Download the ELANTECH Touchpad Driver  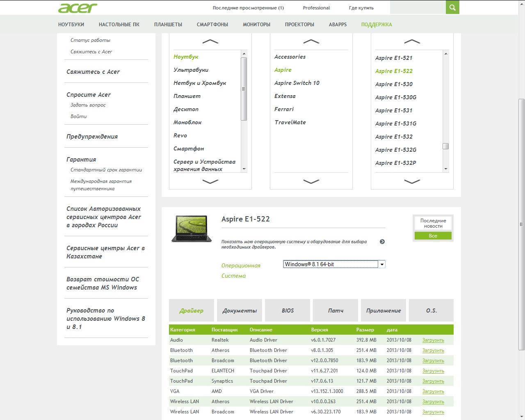[433, 371]
